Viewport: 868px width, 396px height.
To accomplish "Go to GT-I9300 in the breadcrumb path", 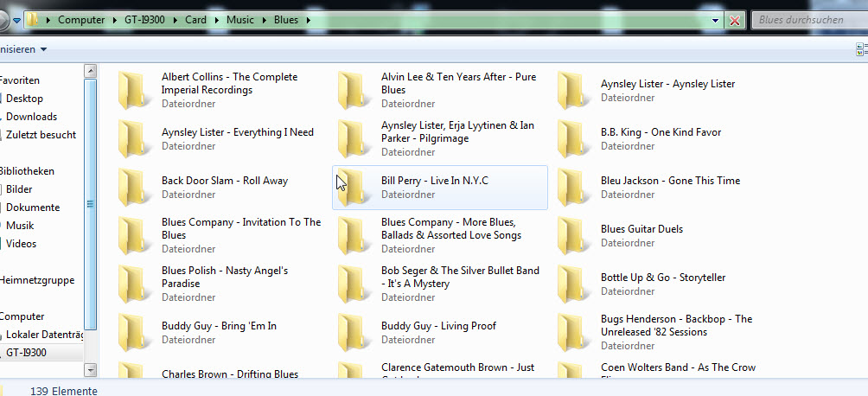I will coord(144,20).
